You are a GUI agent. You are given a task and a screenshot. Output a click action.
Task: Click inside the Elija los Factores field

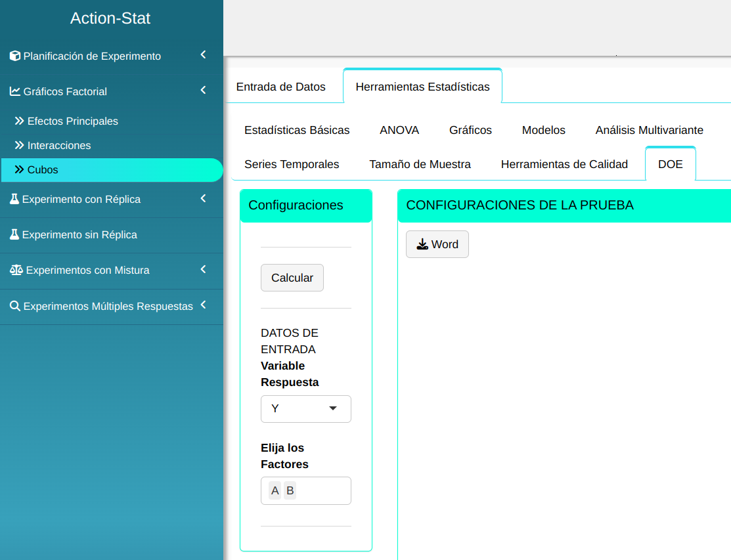click(322, 490)
